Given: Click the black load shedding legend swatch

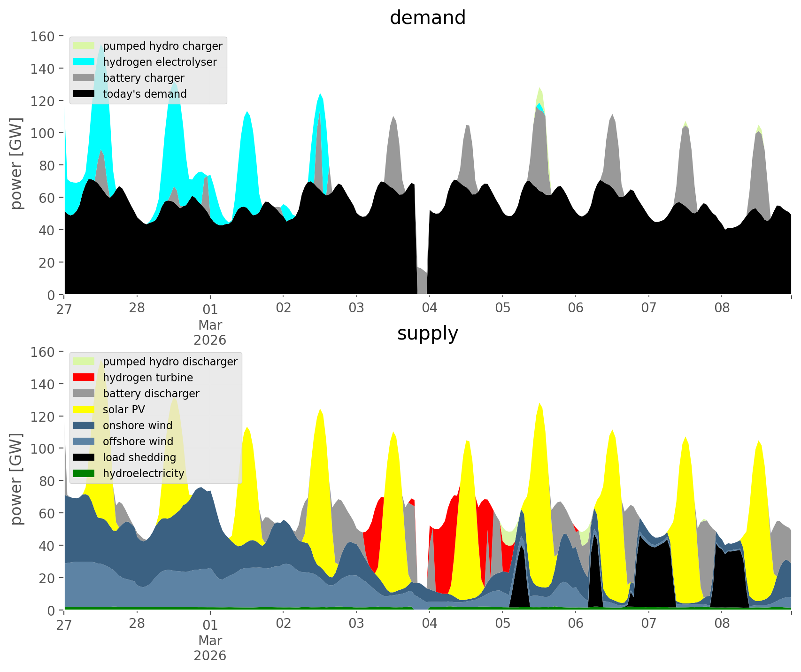Looking at the screenshot, I should (84, 457).
